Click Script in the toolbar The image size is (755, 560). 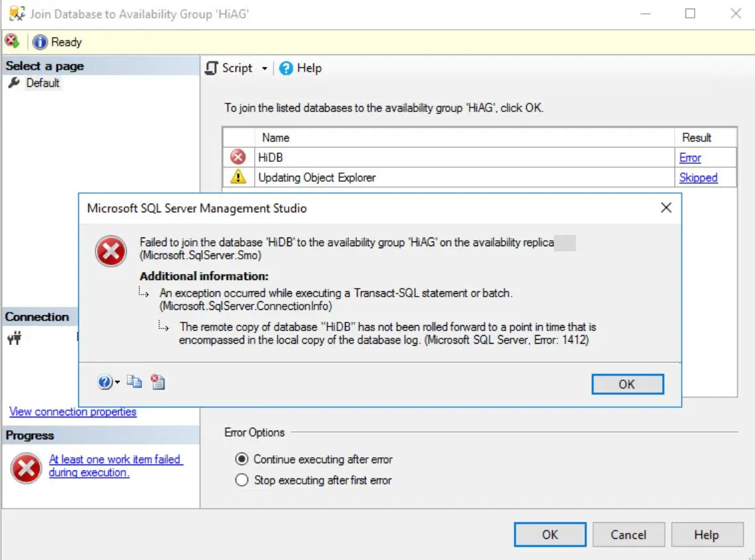[237, 68]
